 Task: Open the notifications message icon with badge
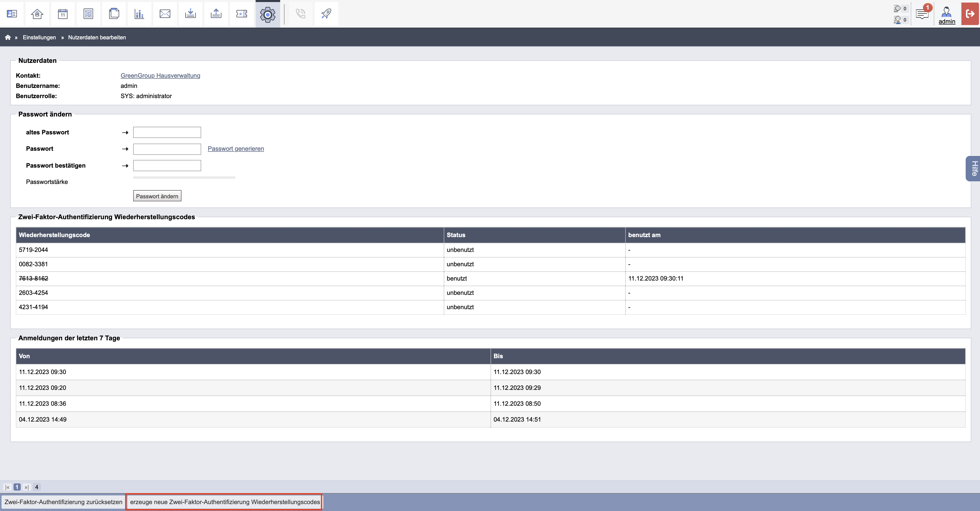pos(922,14)
